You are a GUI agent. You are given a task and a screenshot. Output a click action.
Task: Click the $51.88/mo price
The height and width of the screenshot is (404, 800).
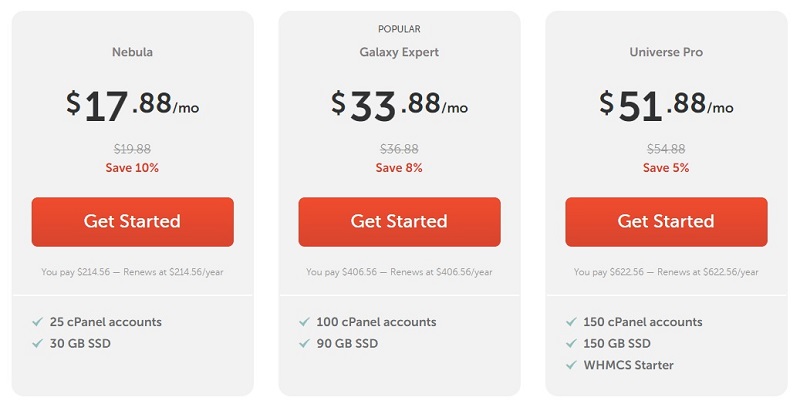666,104
